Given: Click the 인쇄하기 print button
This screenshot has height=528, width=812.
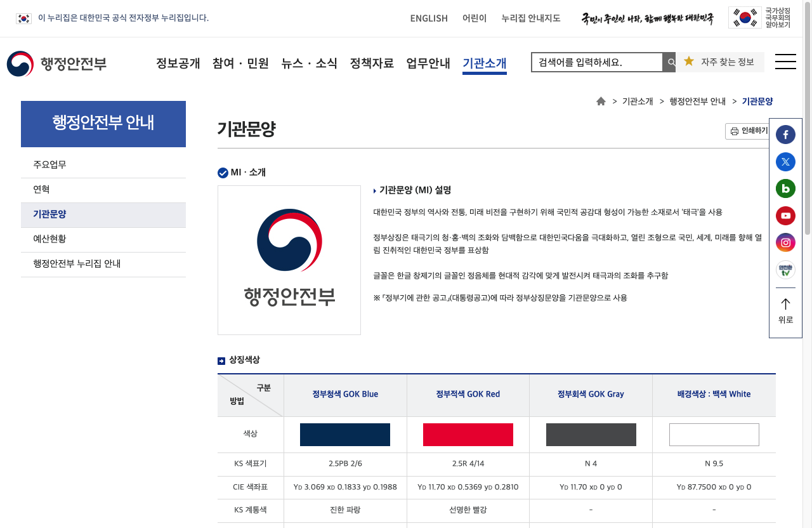Looking at the screenshot, I should [x=748, y=131].
